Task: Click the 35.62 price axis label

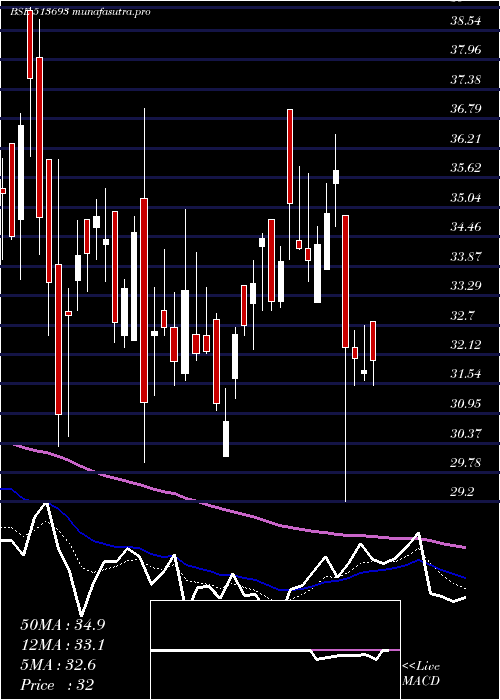Action: (466, 168)
